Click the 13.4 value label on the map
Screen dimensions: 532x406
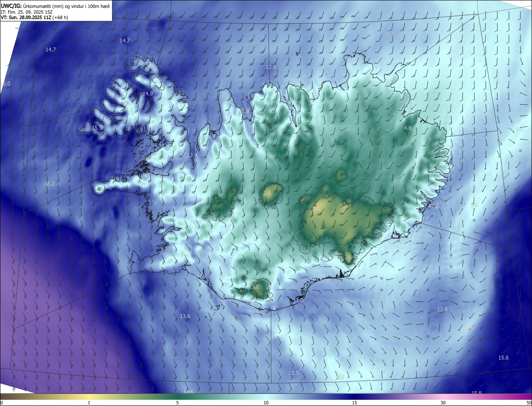tap(192, 155)
